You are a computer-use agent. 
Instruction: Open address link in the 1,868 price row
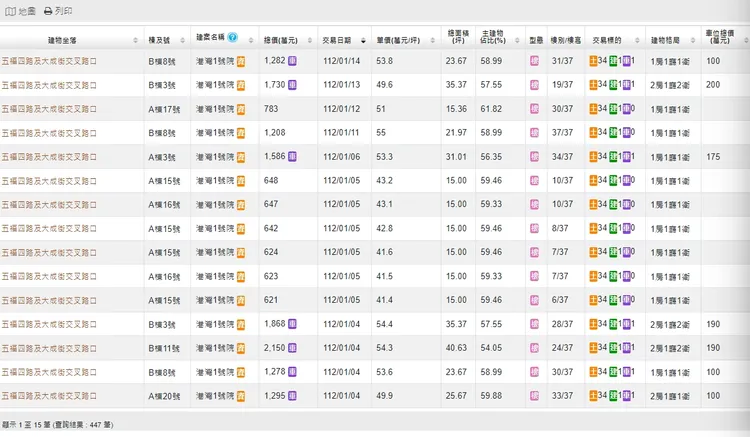point(49,324)
